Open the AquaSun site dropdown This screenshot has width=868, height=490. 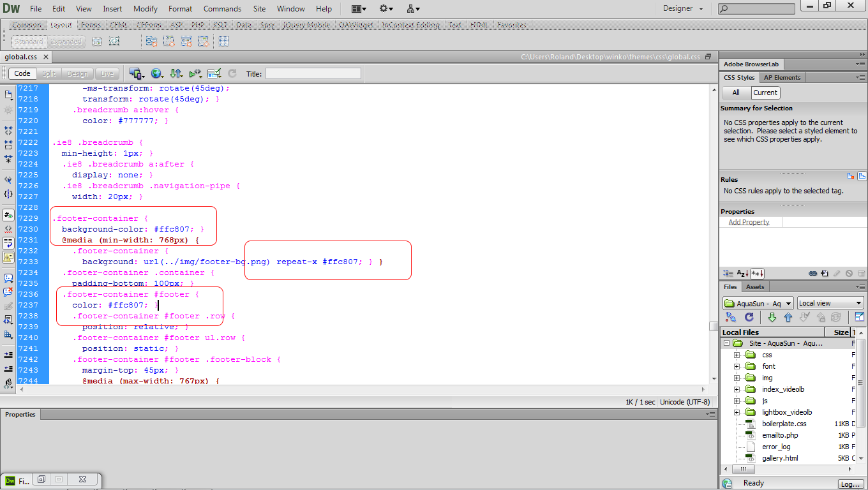[758, 303]
